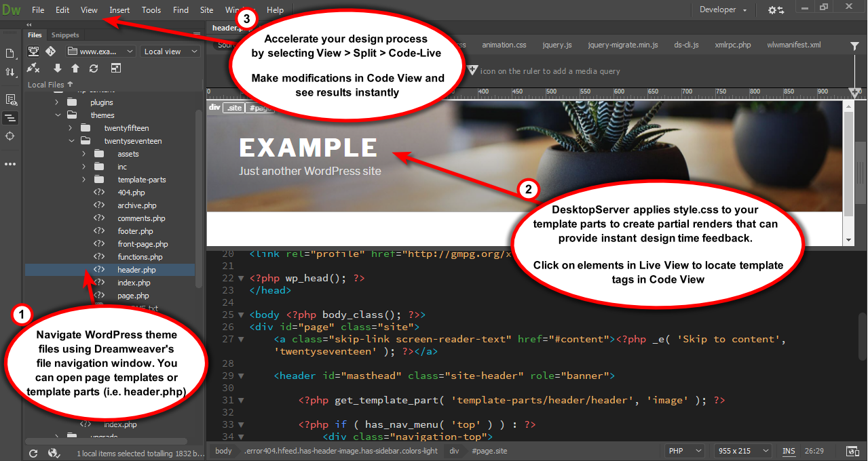Open related file wlwmanifest.xml

(x=793, y=45)
